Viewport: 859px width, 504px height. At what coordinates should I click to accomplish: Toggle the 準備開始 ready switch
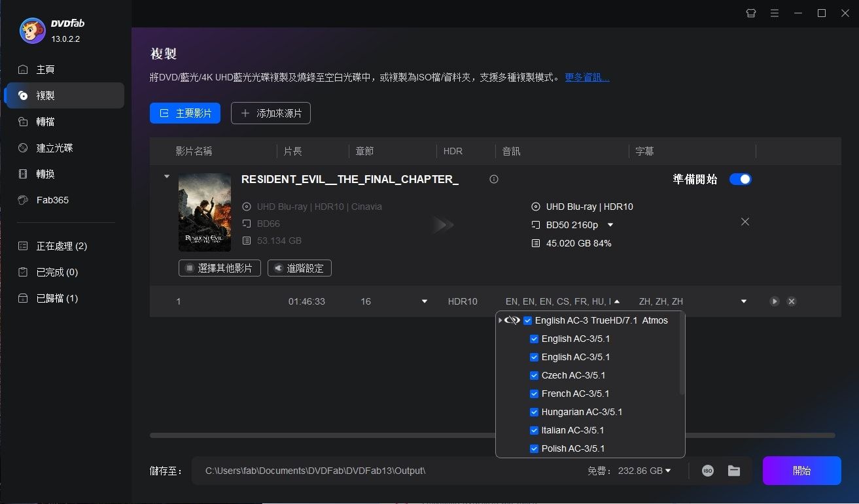740,179
